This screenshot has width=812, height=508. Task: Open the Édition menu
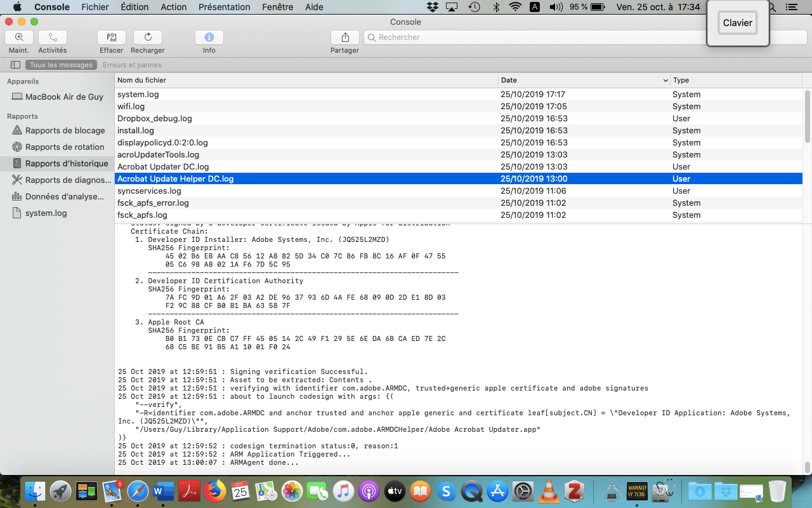click(134, 7)
